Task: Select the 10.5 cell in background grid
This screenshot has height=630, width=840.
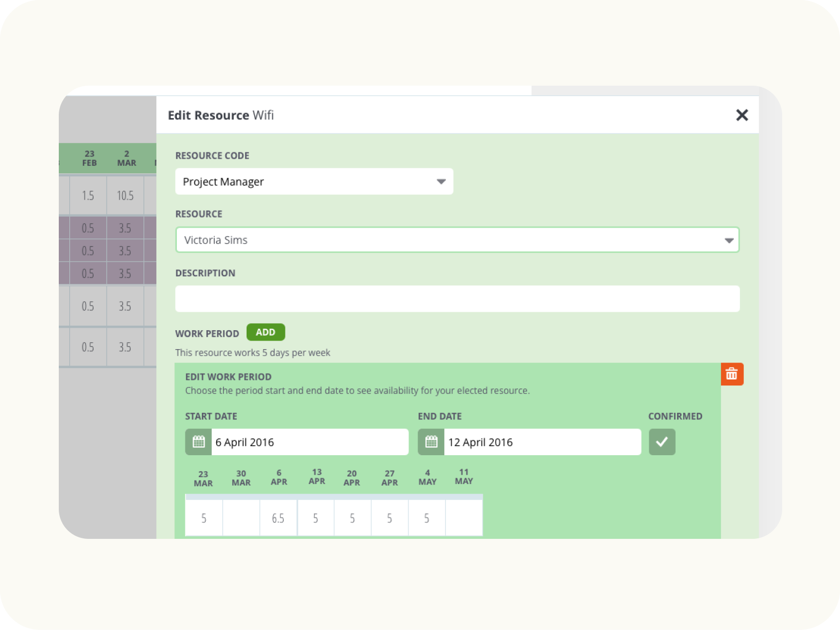Action: pos(125,196)
